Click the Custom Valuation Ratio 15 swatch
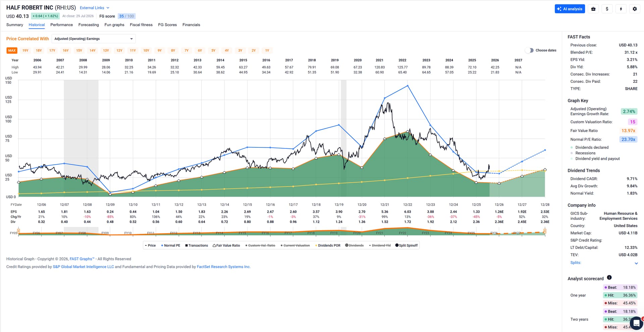The image size is (644, 332). pyautogui.click(x=633, y=122)
